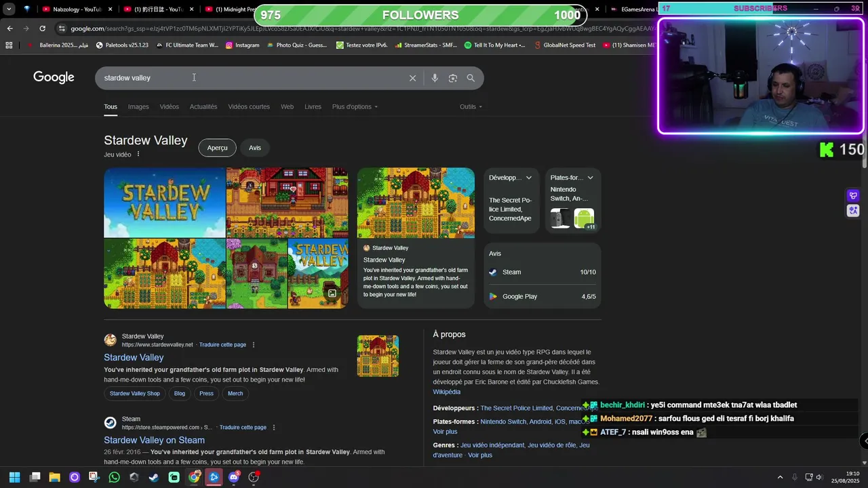The width and height of the screenshot is (868, 488).
Task: Click the magnifier search button
Action: (471, 78)
